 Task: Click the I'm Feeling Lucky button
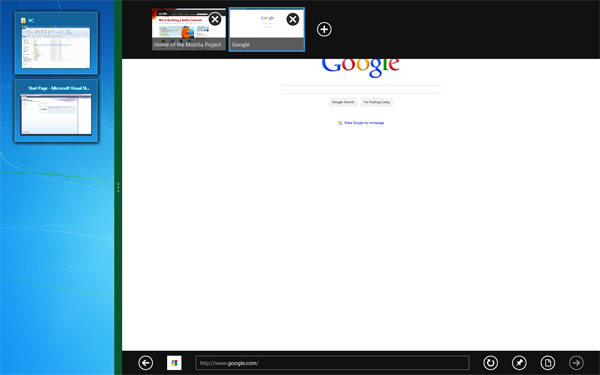[x=377, y=102]
